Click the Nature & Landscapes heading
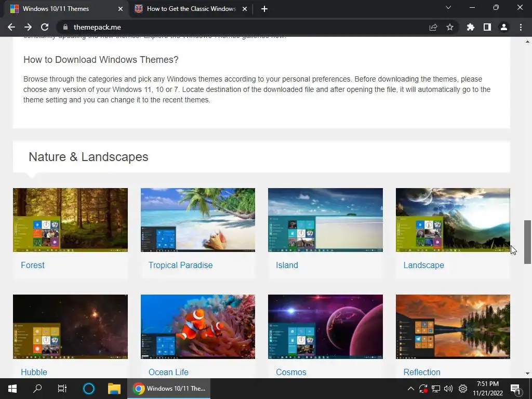This screenshot has width=532, height=399. pyautogui.click(x=88, y=157)
